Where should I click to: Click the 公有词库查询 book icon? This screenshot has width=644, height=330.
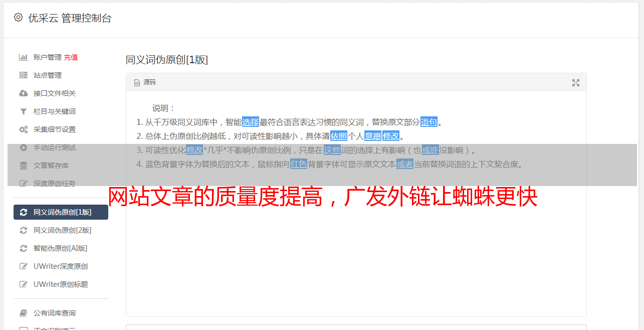tap(23, 313)
